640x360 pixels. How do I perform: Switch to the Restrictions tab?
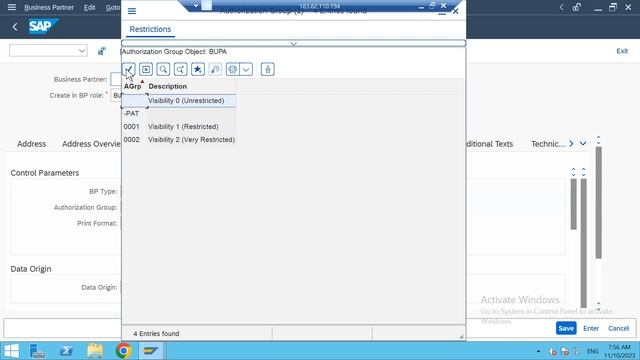click(x=150, y=29)
